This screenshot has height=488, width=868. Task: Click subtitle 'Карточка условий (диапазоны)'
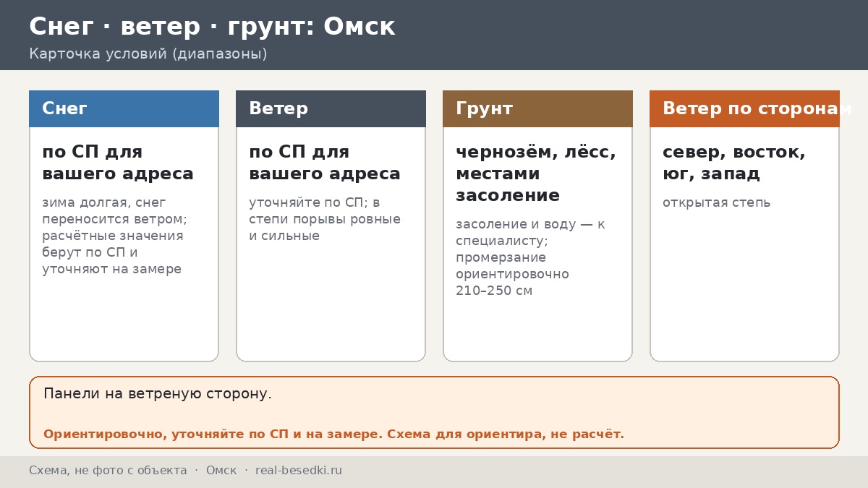pyautogui.click(x=148, y=54)
